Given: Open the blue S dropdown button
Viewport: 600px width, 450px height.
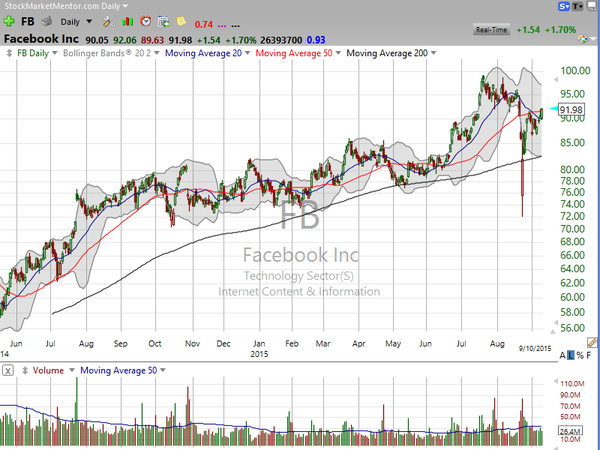Looking at the screenshot, I should tap(564, 6).
